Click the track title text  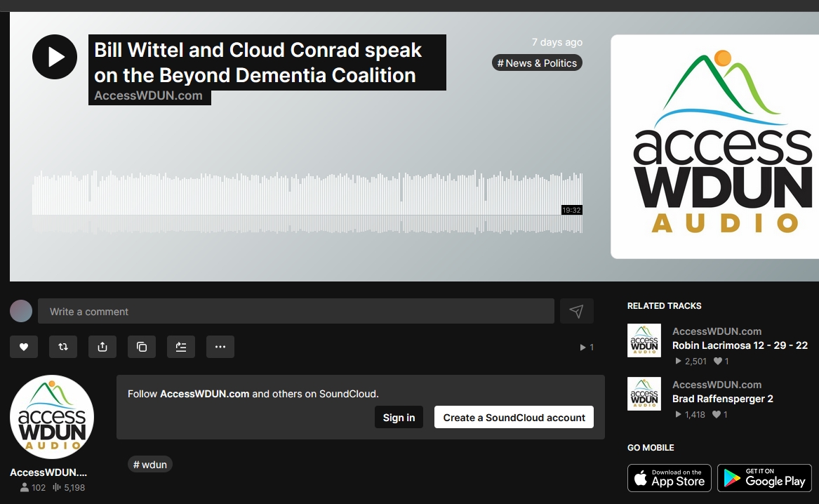258,62
